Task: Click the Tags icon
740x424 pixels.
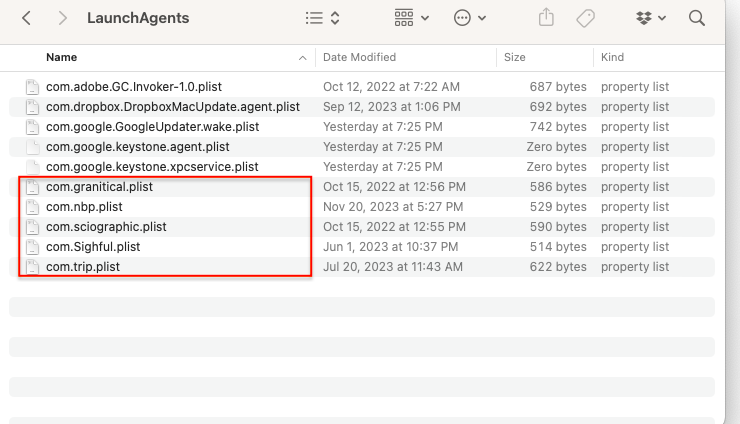Action: tap(585, 18)
